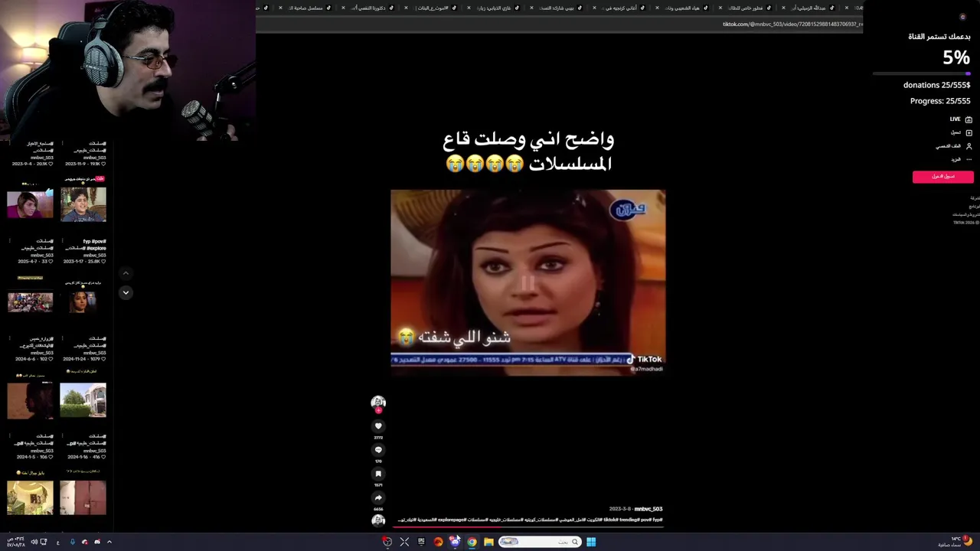Click the 'Progress: 25/555' text
980x551 pixels.
[940, 101]
